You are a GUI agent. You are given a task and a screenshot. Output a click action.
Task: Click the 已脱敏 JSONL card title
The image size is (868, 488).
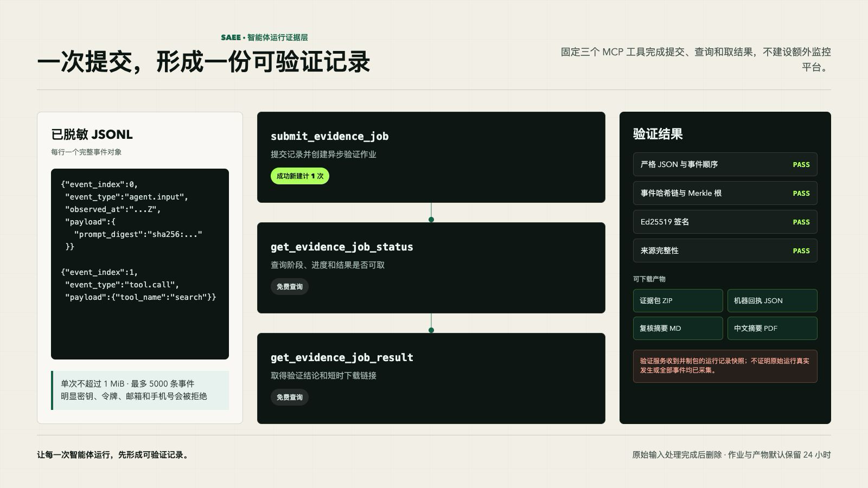point(92,134)
